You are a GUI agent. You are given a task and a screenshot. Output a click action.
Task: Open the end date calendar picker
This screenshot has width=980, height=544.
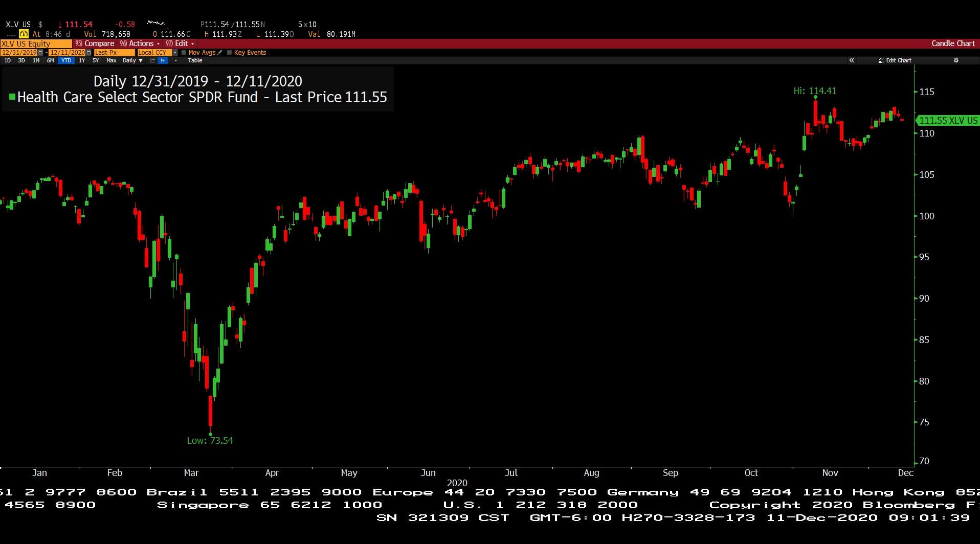[x=88, y=53]
